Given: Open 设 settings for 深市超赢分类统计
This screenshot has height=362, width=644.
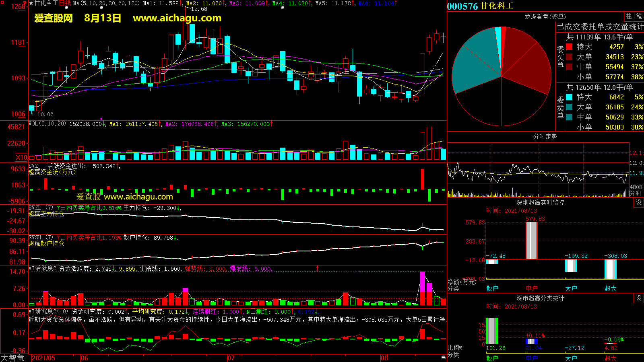Looking at the screenshot, I should (x=638, y=298).
